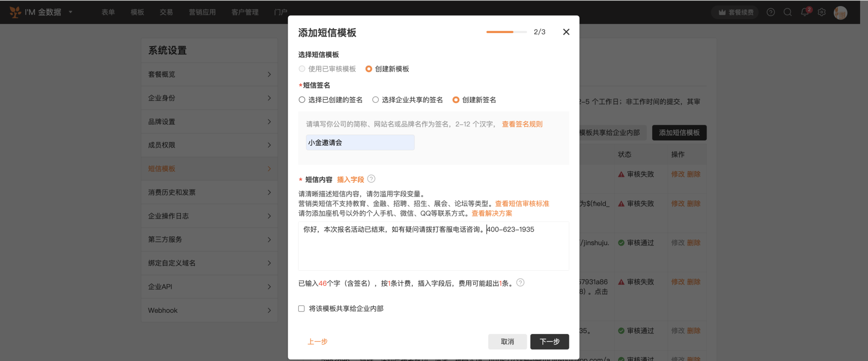Click the 取消 button
The width and height of the screenshot is (868, 361).
pos(507,342)
